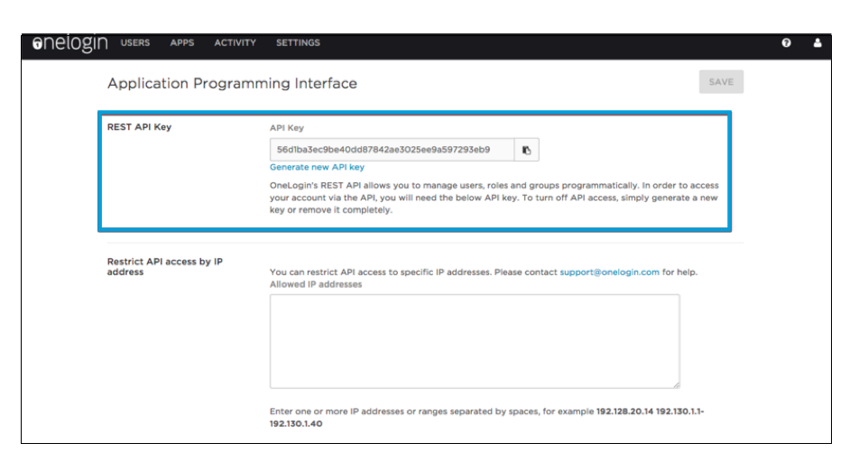Viewport: 868px width, 471px height.
Task: Click the Restrict API access by IP address label
Action: point(165,267)
